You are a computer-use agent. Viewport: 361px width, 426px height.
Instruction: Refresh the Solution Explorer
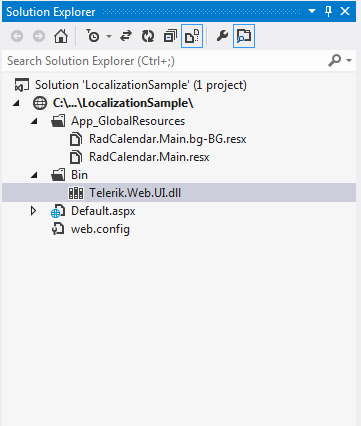148,36
